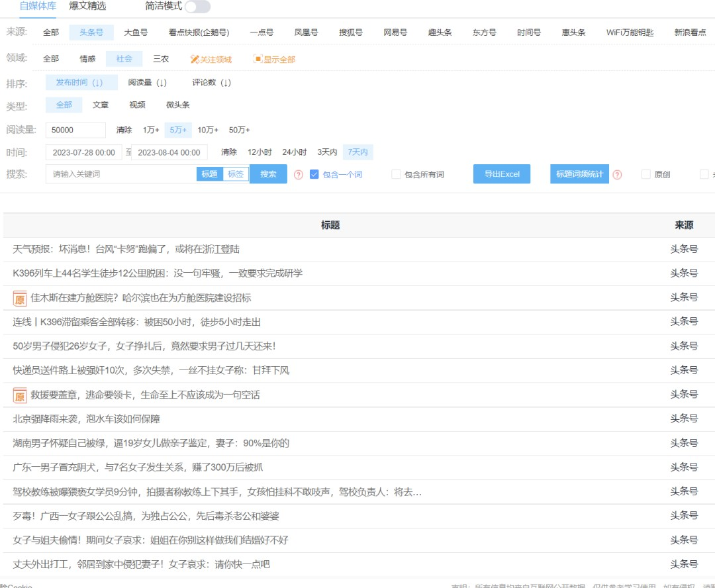Enable the 包含所有词 option

coord(395,174)
